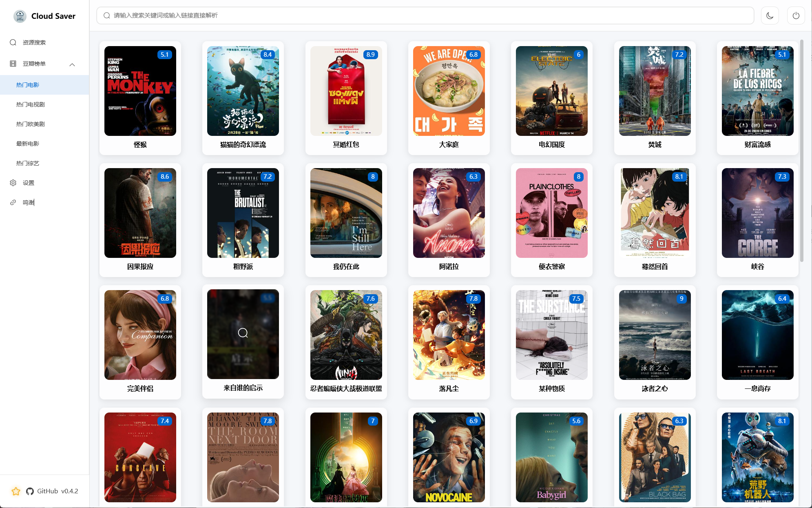Open the 某种物质 Substance poster
The height and width of the screenshot is (508, 812).
(552, 335)
